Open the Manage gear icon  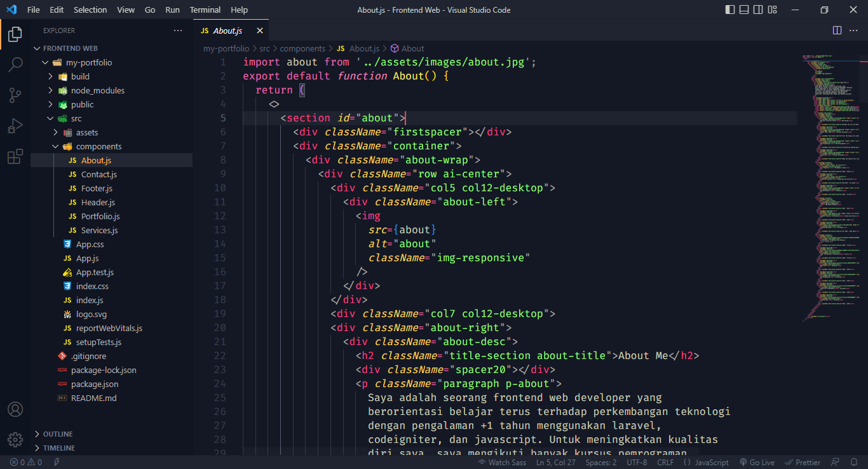pos(15,439)
